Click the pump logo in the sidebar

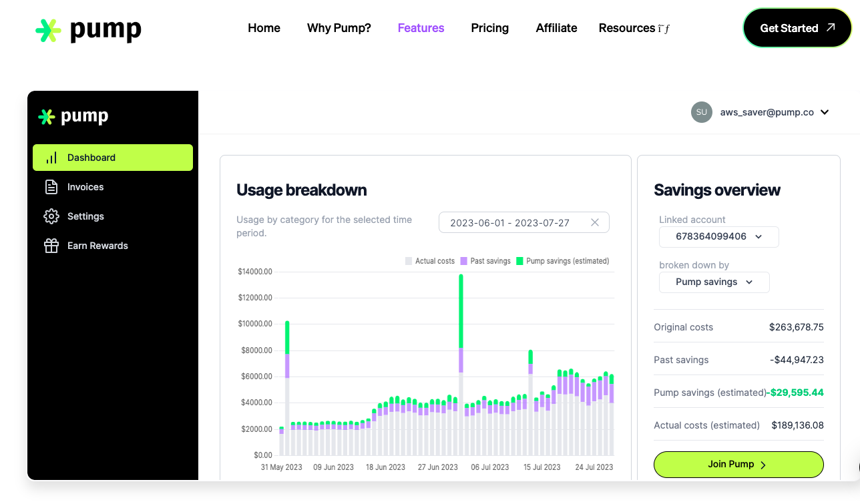[73, 115]
